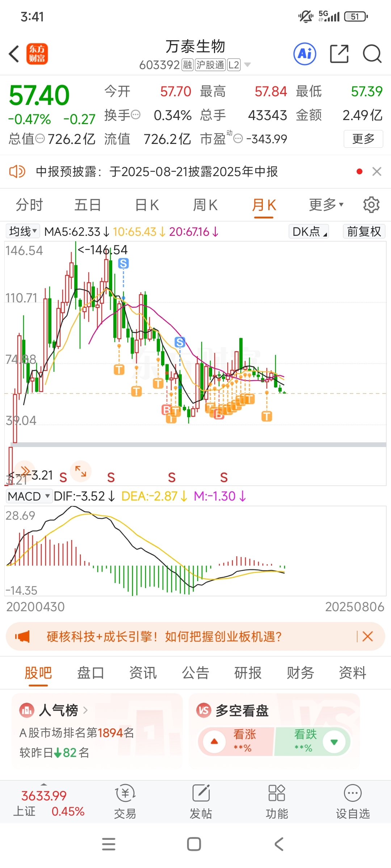Dismiss the 中报预披露 notice
The image size is (391, 868).
(377, 171)
